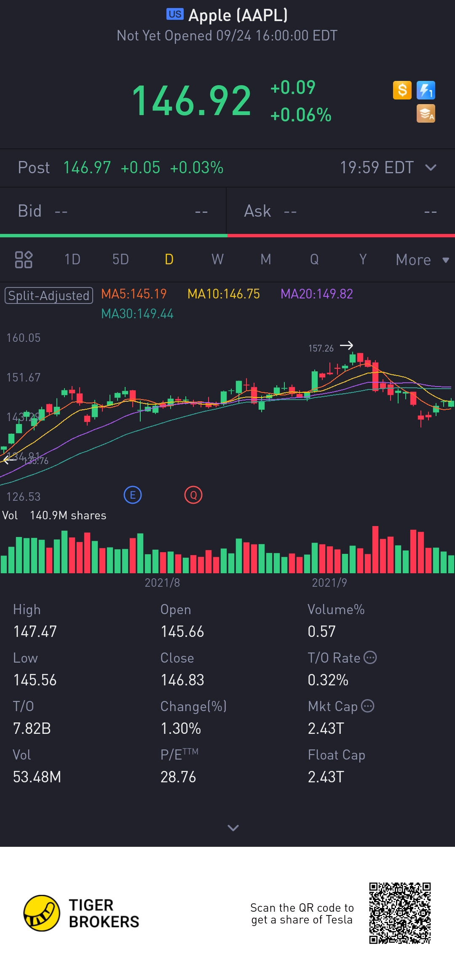Image resolution: width=455 pixels, height=980 pixels.
Task: Expand the post-market time chevron
Action: click(x=431, y=167)
